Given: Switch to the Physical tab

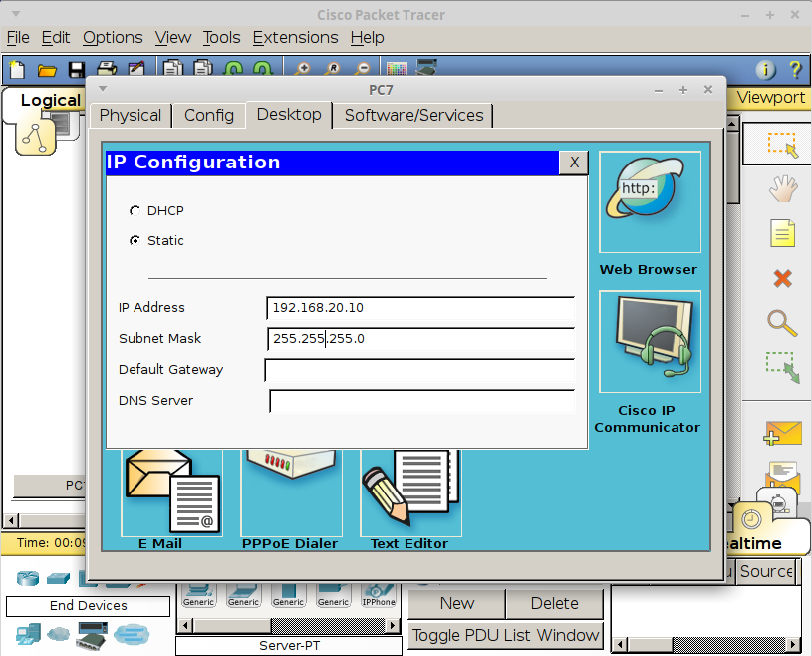Looking at the screenshot, I should 131,115.
